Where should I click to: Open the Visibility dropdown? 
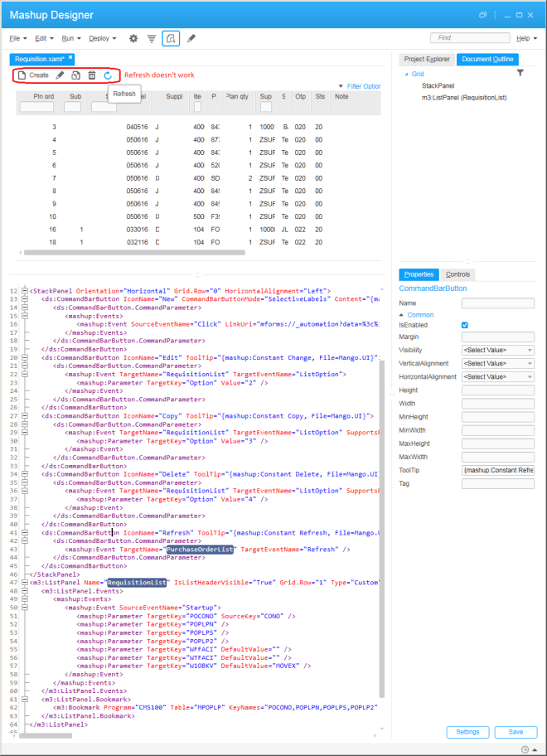pos(497,350)
